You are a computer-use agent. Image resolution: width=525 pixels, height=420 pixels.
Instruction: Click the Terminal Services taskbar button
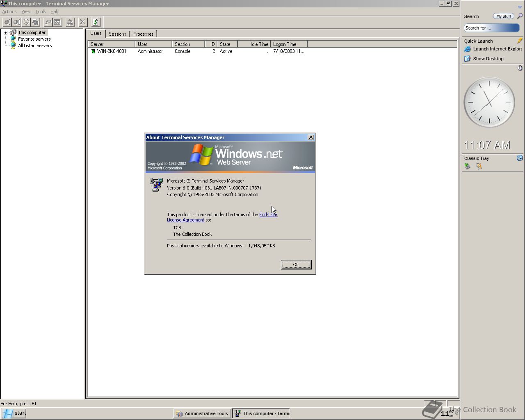point(261,413)
